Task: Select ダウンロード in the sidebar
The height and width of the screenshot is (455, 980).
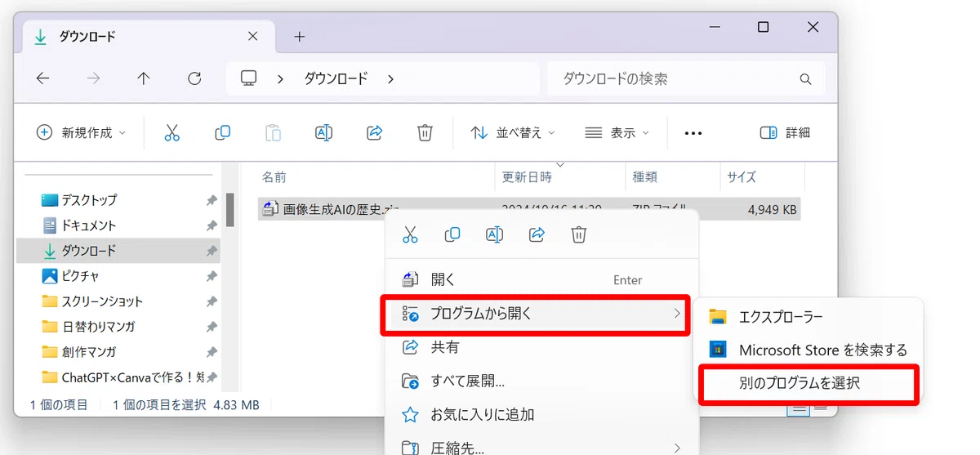Action: [x=118, y=251]
